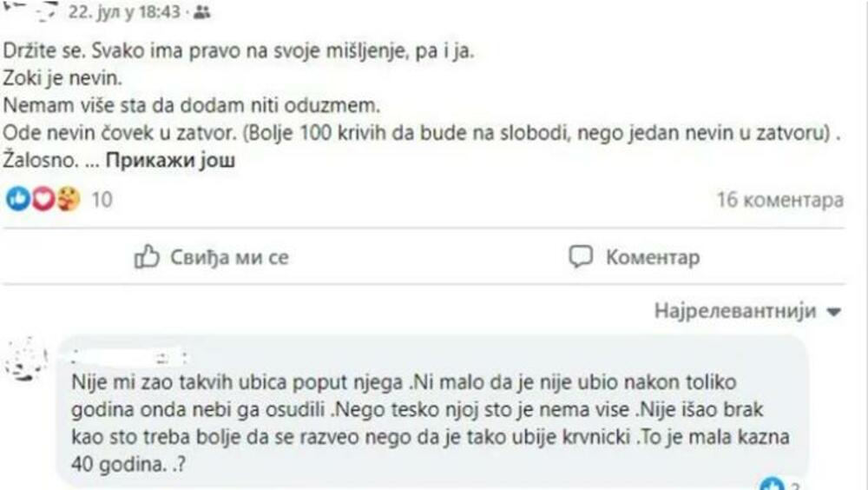Open the blurred commenter name

[130, 355]
